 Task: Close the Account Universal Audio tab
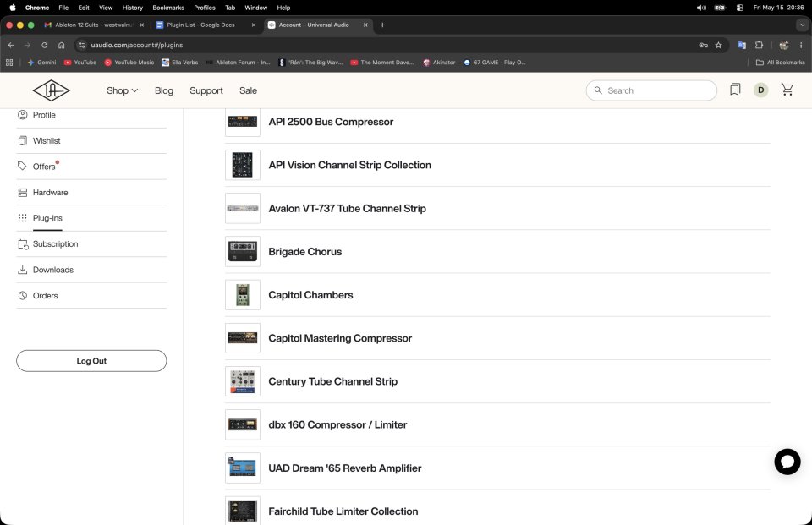pos(365,25)
